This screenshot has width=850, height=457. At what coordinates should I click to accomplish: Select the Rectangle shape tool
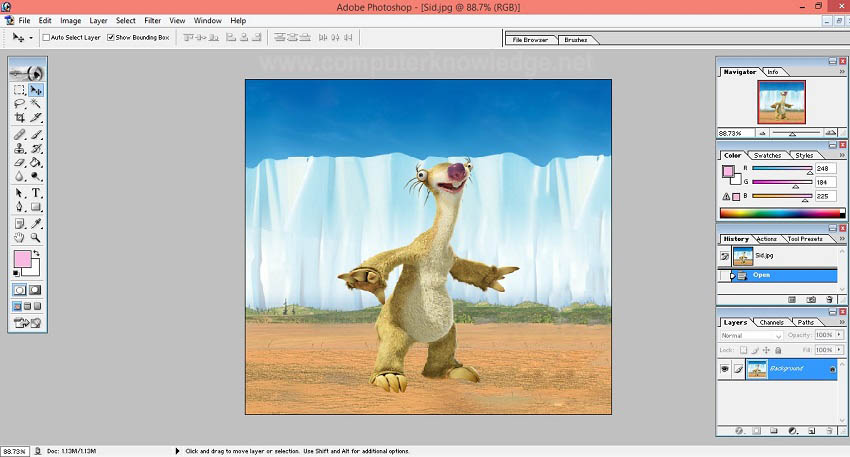(x=36, y=207)
